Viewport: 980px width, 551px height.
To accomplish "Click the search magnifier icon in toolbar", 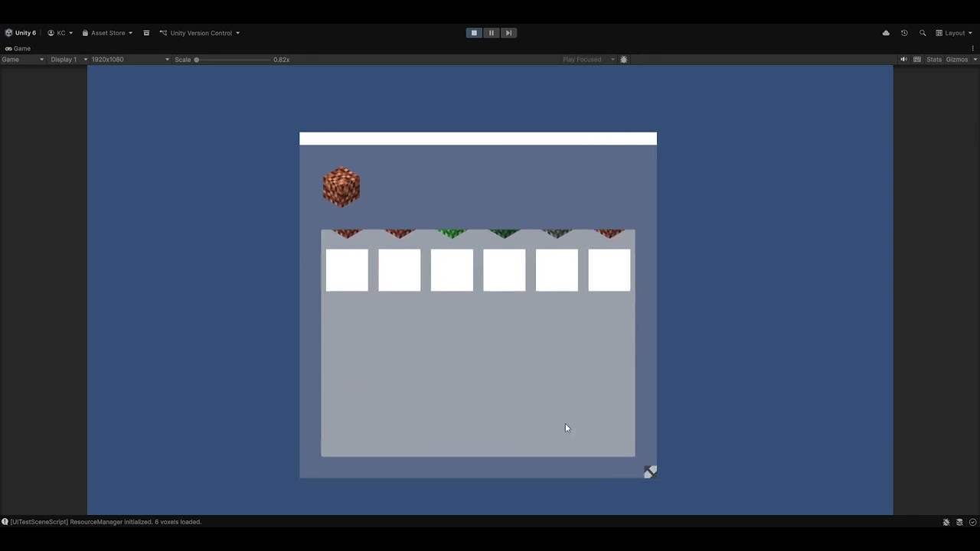I will point(923,33).
